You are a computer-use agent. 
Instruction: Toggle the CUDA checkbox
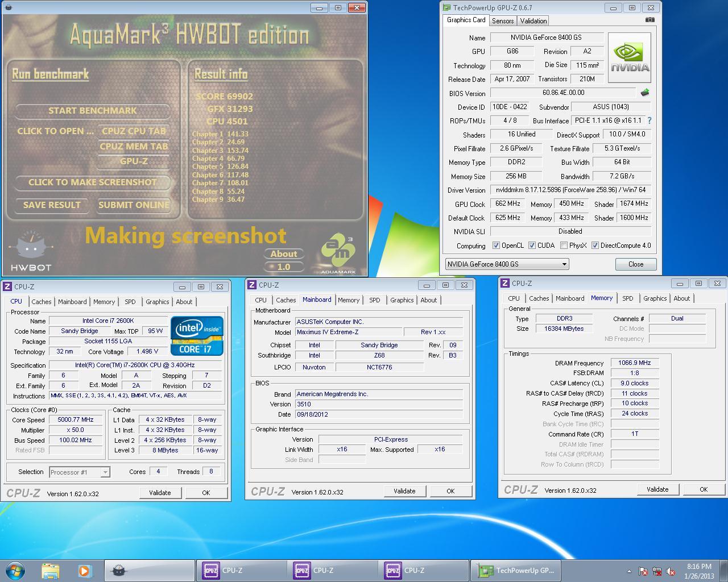(x=532, y=246)
